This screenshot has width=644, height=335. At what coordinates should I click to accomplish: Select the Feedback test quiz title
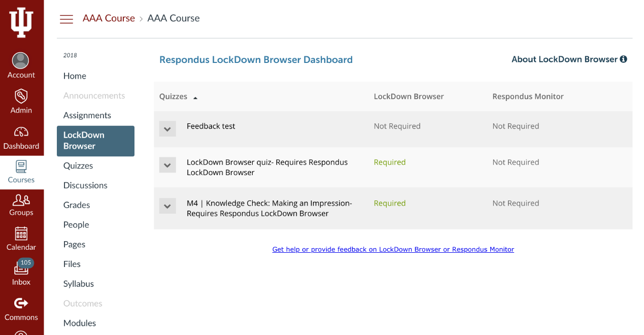click(211, 126)
